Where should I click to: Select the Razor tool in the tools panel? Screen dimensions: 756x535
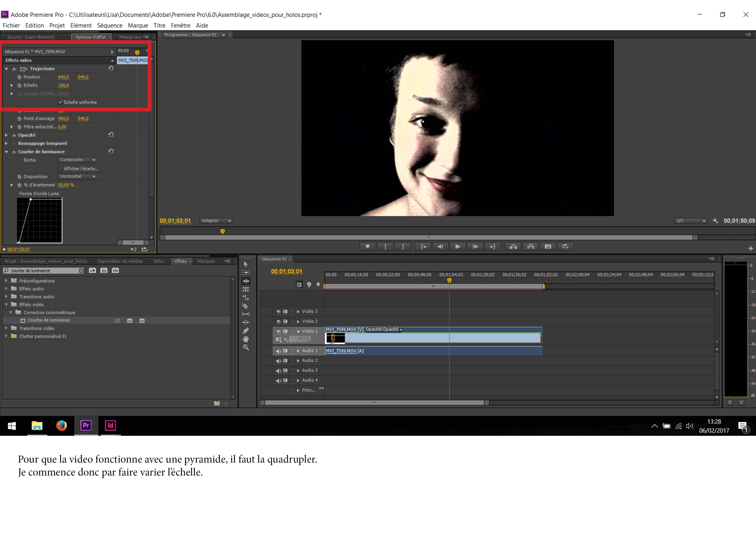point(245,306)
